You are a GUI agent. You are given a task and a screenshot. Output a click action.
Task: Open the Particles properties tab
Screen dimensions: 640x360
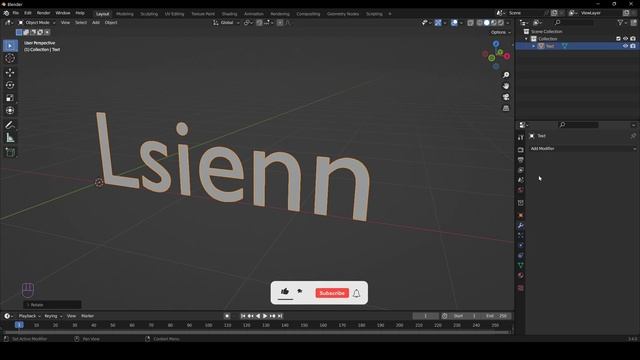[520, 236]
